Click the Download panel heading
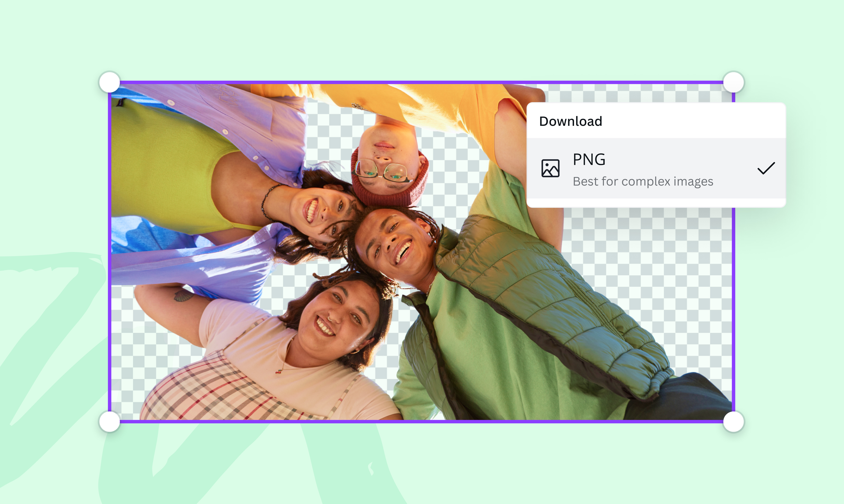The image size is (844, 504). pyautogui.click(x=570, y=121)
